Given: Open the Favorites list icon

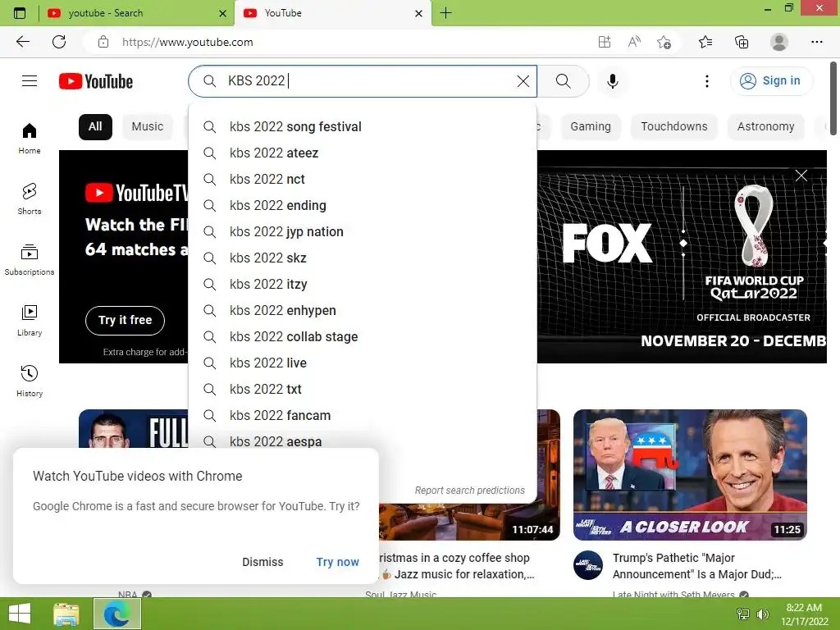Looking at the screenshot, I should [705, 42].
